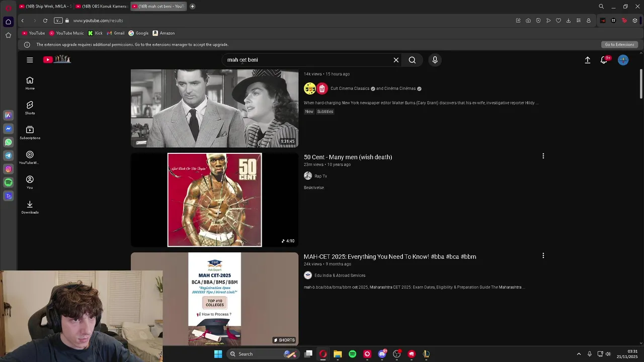644x362 pixels.
Task: Open the MAH CET-2025 Shorts thumbnail
Action: [x=214, y=299]
